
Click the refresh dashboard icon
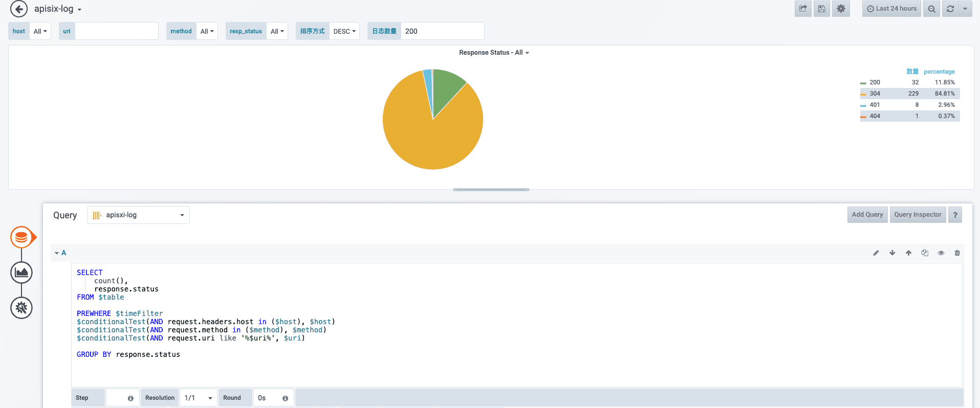[950, 9]
